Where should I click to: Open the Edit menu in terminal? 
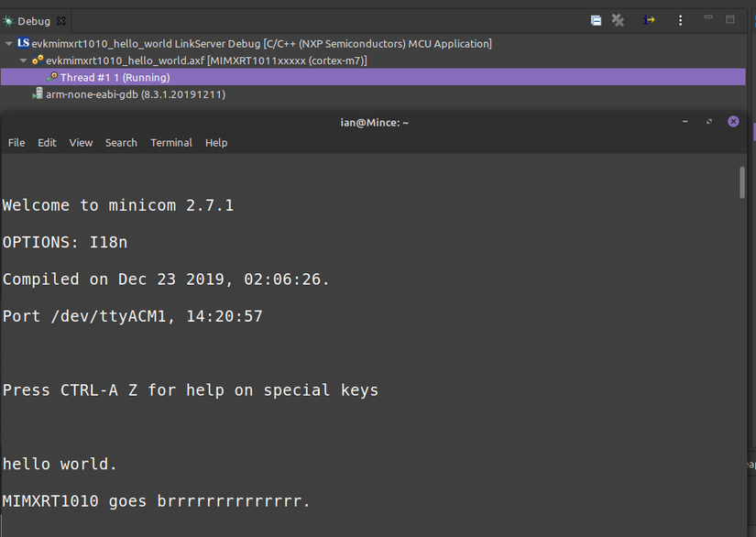pyautogui.click(x=47, y=143)
